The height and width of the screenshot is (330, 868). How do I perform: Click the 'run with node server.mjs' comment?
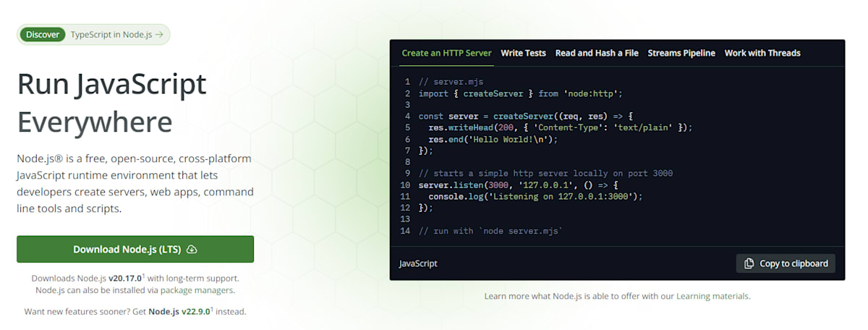(490, 230)
